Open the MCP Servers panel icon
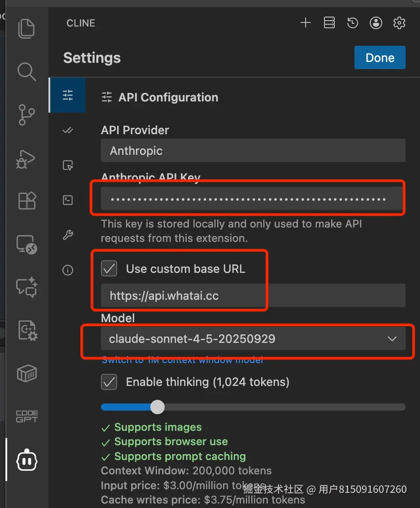This screenshot has height=508, width=420. click(329, 23)
